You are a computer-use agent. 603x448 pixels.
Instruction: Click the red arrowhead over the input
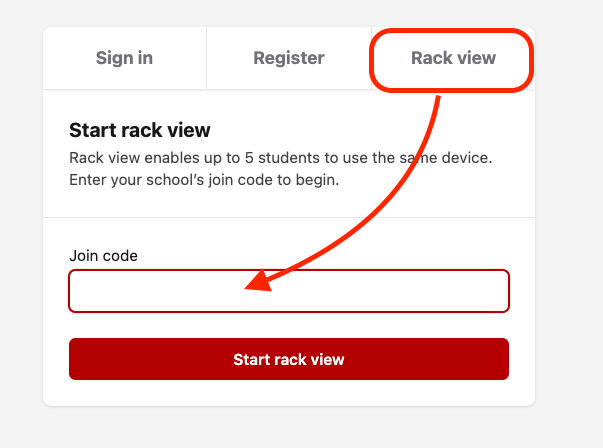click(260, 285)
